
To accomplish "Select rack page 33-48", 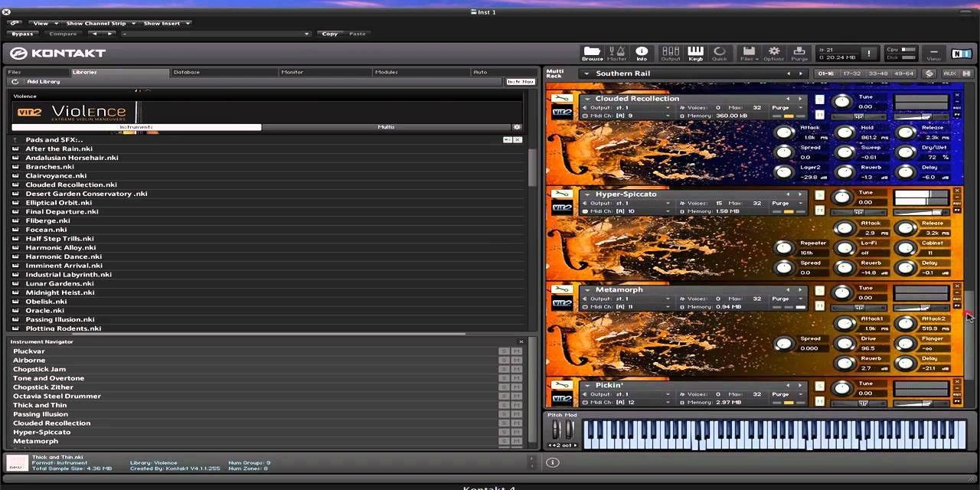I will pos(877,73).
